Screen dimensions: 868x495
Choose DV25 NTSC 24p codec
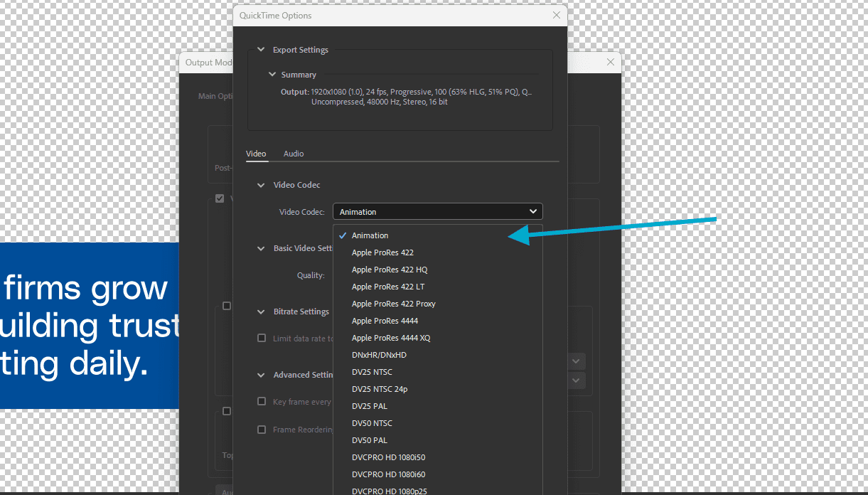tap(437, 389)
